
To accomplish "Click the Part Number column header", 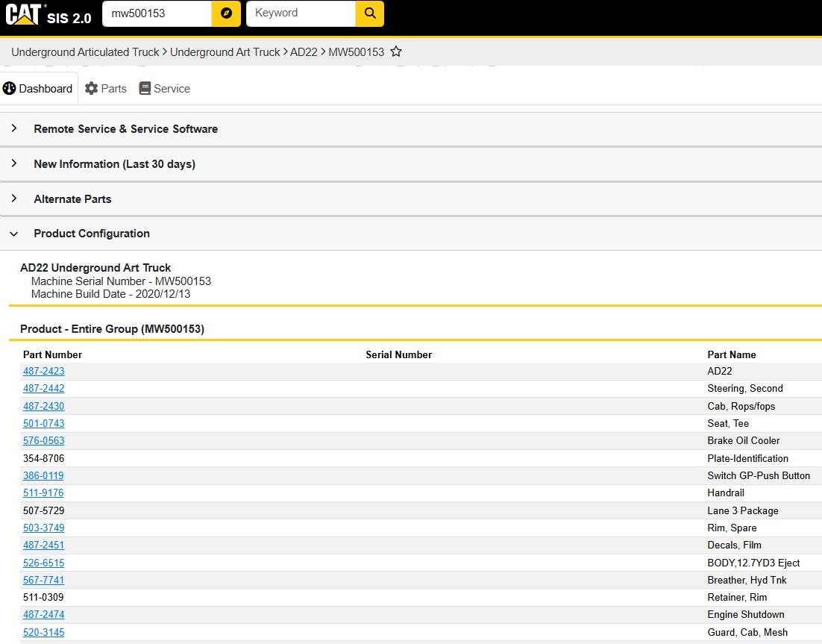I will (x=52, y=354).
